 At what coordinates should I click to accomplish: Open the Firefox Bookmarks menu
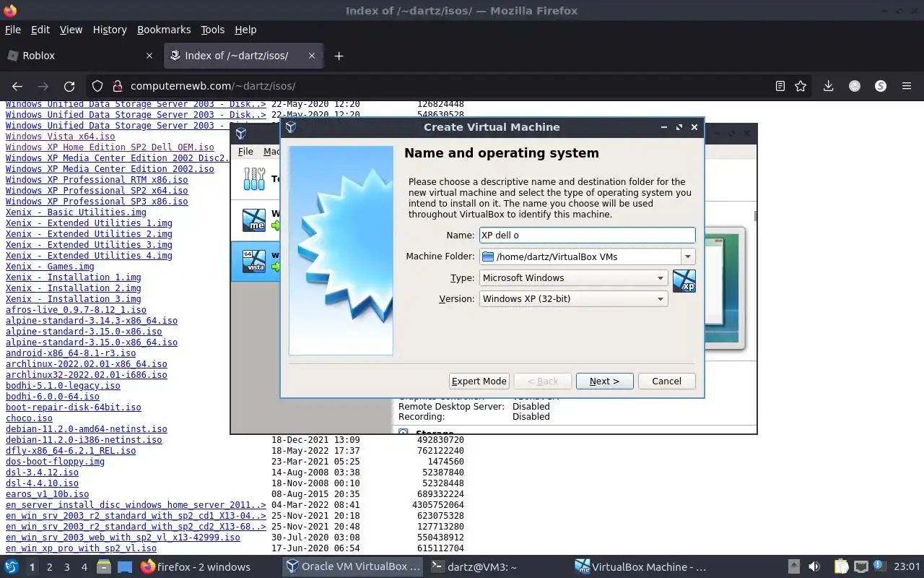[164, 30]
